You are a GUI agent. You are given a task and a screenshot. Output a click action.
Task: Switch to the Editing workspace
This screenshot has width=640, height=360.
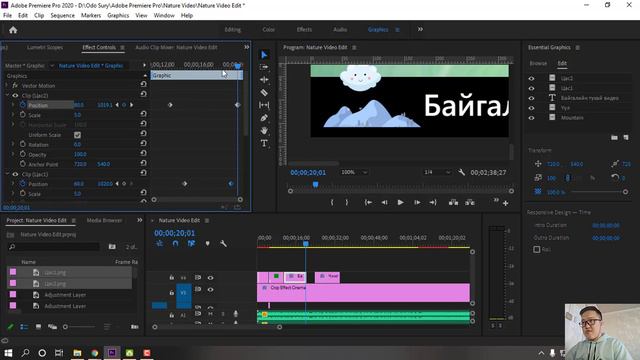point(233,29)
